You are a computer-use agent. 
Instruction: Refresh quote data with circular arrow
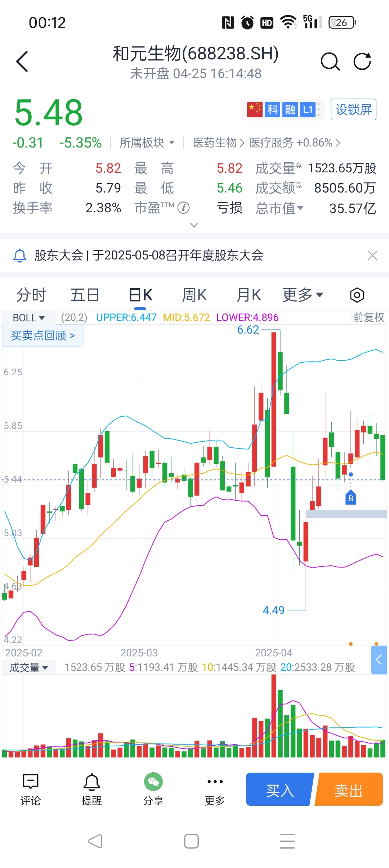coord(362,62)
